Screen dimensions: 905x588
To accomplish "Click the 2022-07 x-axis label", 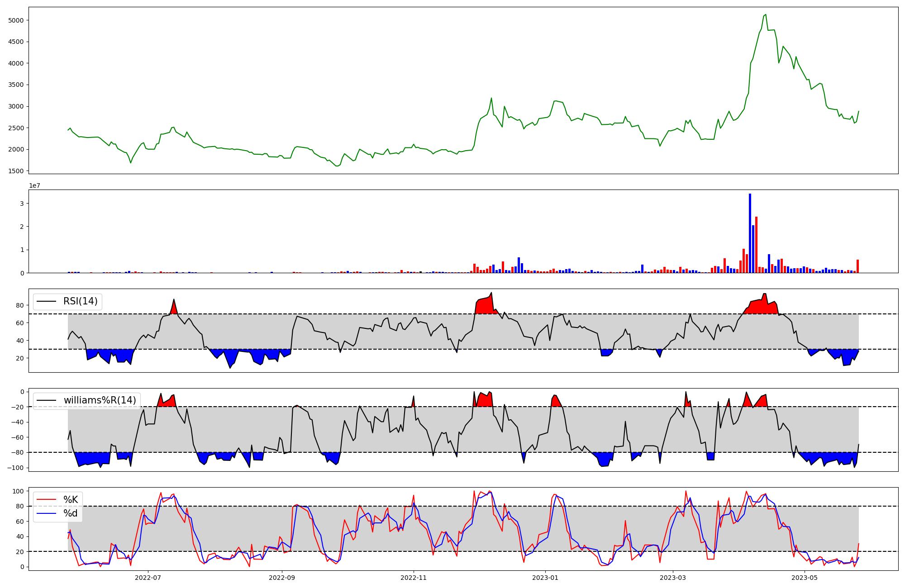I will [148, 578].
